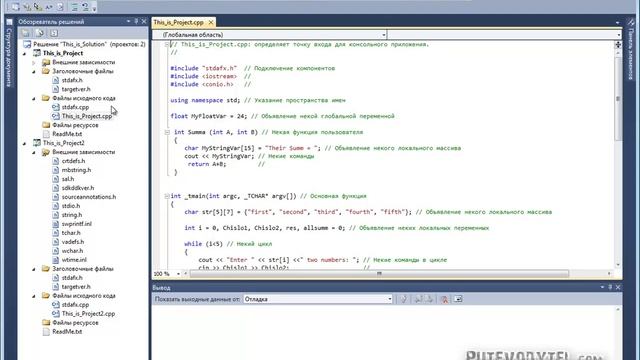Select mbstring.h in external dependencies

coord(76,170)
